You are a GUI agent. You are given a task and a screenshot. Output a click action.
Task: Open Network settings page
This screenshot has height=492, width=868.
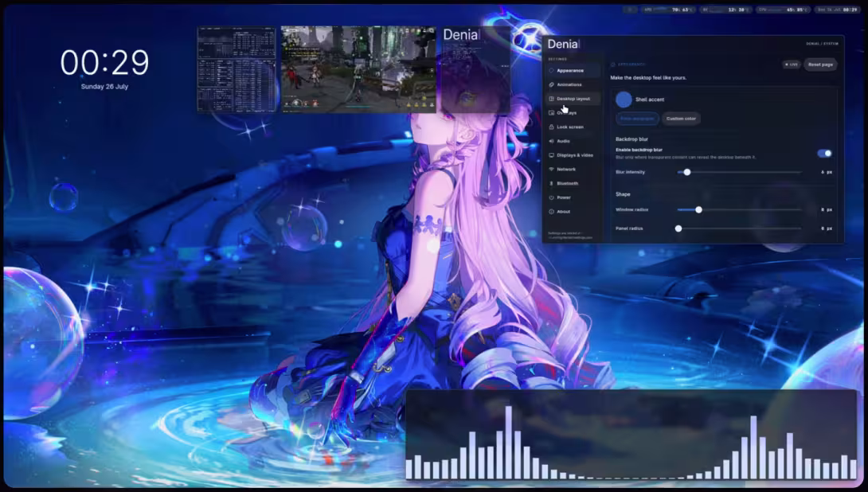(x=573, y=170)
